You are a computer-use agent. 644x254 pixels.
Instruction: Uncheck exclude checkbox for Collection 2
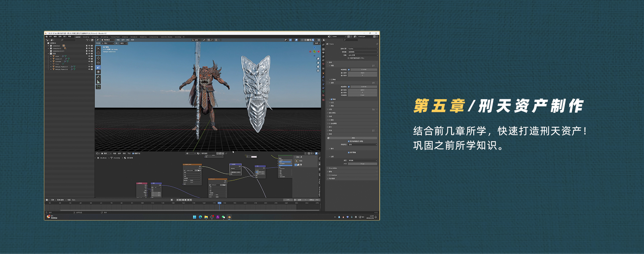87,48
